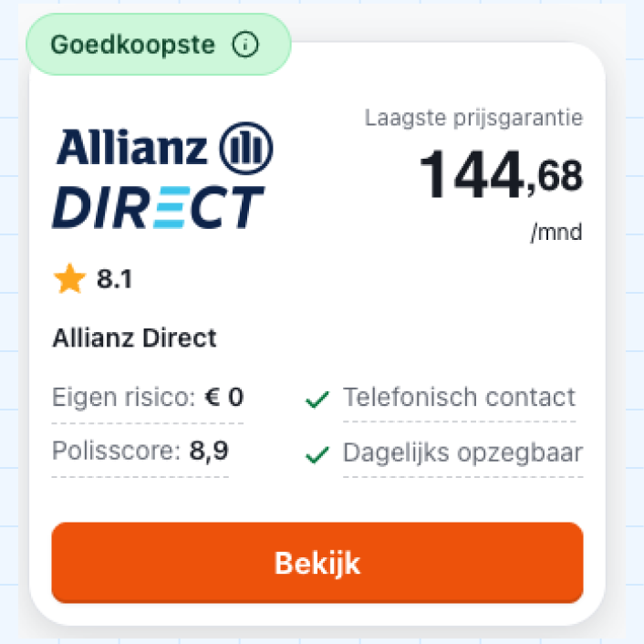Image resolution: width=644 pixels, height=644 pixels.
Task: Click the green Goedkoopste badge label
Action: pos(133,44)
